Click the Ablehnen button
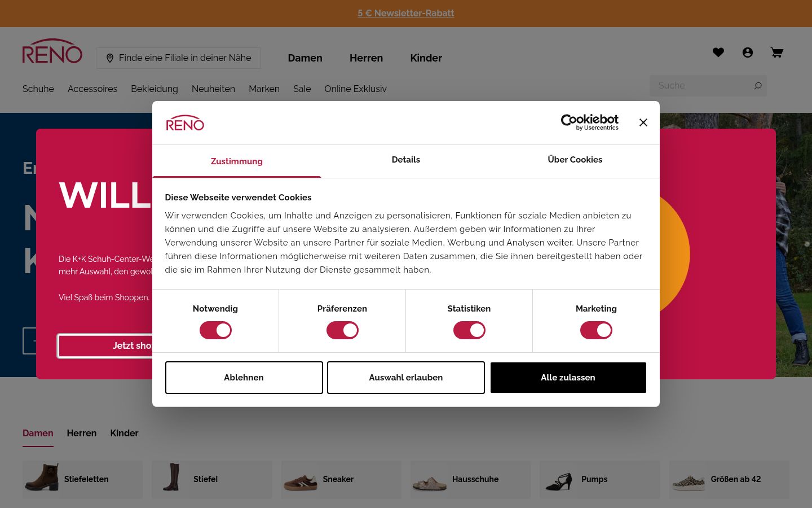Image resolution: width=812 pixels, height=508 pixels. [x=244, y=378]
